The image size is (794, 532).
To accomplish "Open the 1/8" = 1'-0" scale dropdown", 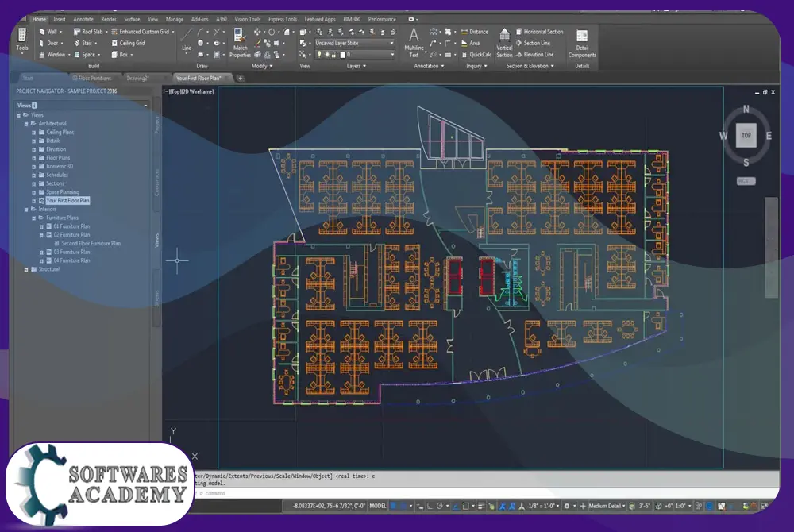I will point(543,506).
